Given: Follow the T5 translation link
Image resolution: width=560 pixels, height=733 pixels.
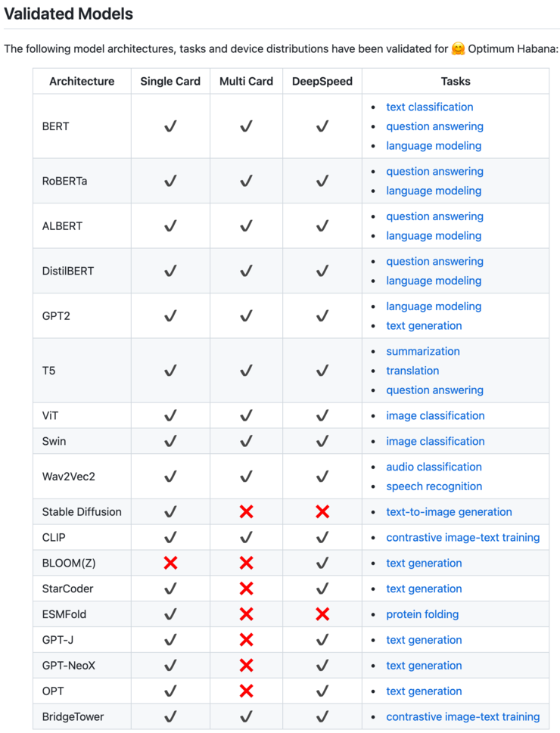Looking at the screenshot, I should (412, 371).
